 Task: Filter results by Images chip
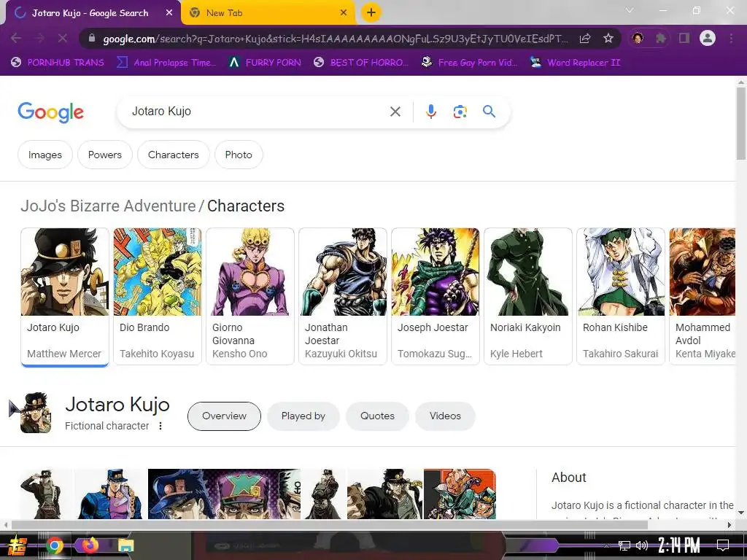(44, 155)
